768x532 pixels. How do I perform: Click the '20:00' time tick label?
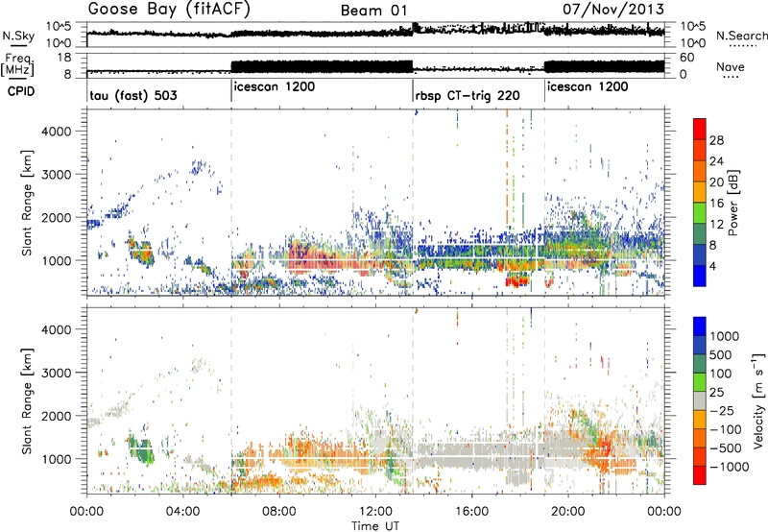pos(567,511)
